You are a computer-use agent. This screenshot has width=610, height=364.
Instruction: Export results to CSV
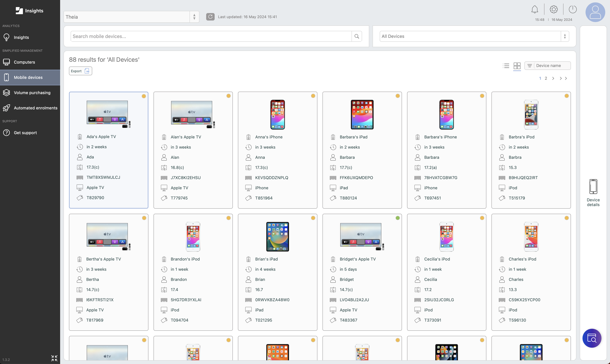80,71
